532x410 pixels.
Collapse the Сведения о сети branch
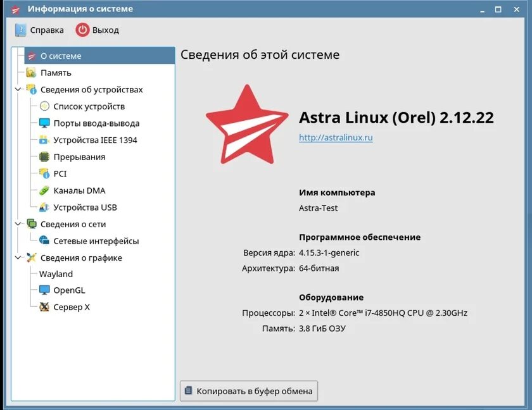18,224
